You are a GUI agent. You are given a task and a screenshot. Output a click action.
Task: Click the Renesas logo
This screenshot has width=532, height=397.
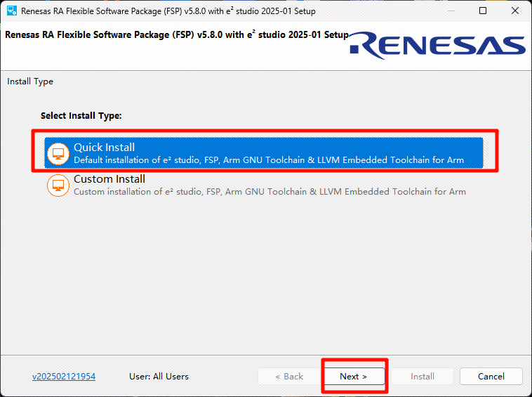click(438, 45)
